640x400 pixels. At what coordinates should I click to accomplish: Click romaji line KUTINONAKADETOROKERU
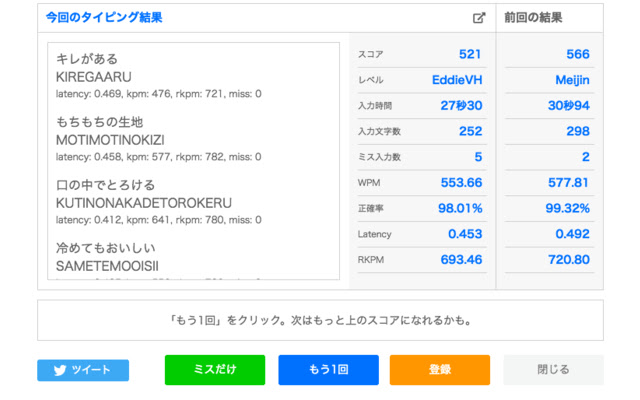tap(144, 203)
